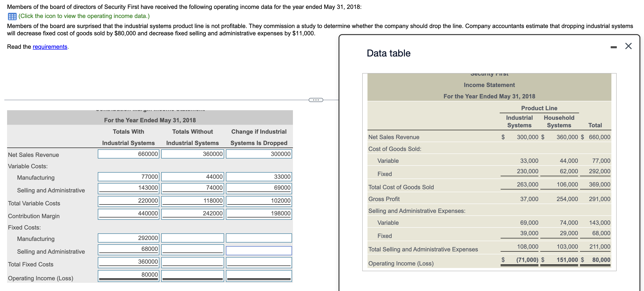Click Total Cost of Goods Sold label
This screenshot has height=291, width=644.
tap(401, 187)
